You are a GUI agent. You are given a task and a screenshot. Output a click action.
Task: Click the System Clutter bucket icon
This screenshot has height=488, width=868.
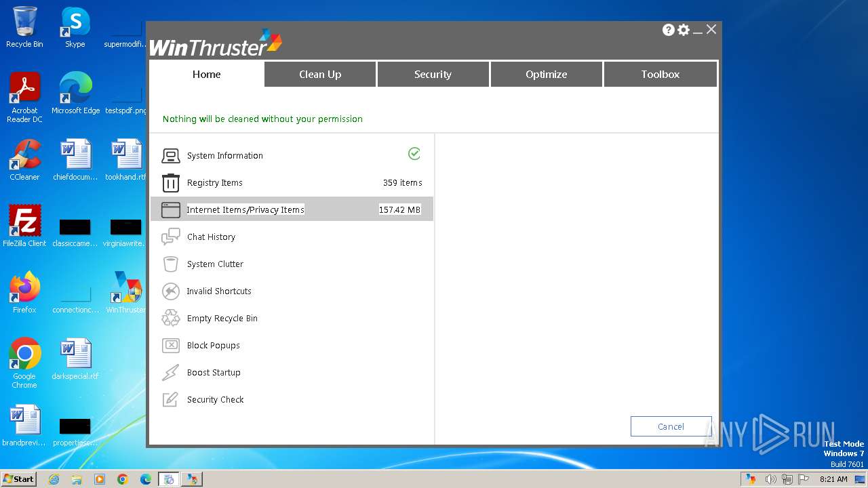tap(170, 264)
